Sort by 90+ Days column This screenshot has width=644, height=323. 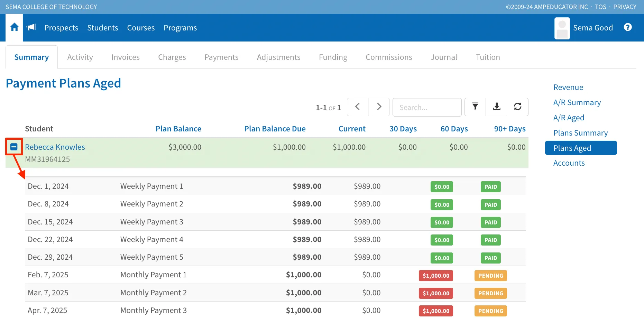(510, 129)
